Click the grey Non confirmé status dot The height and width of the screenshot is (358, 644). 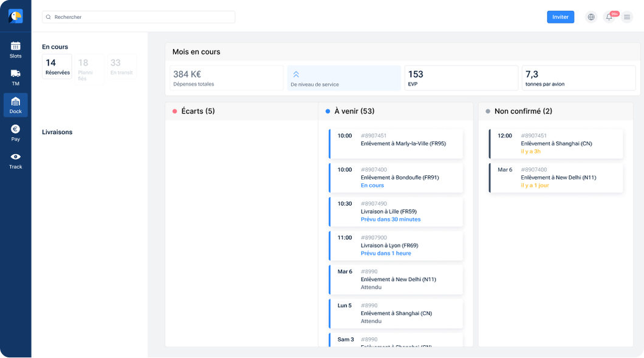488,111
